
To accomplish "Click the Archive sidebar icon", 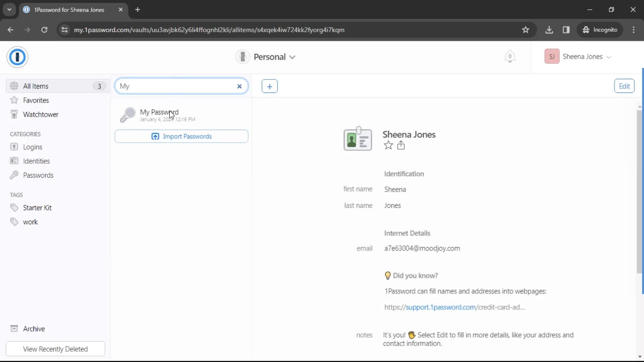I will coord(14,328).
